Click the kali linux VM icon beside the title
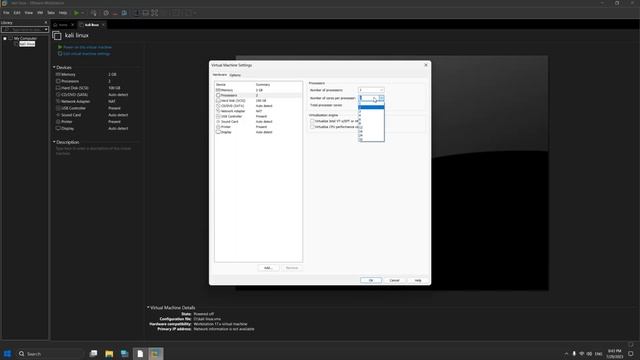Image resolution: width=640 pixels, height=360 pixels. (x=57, y=36)
